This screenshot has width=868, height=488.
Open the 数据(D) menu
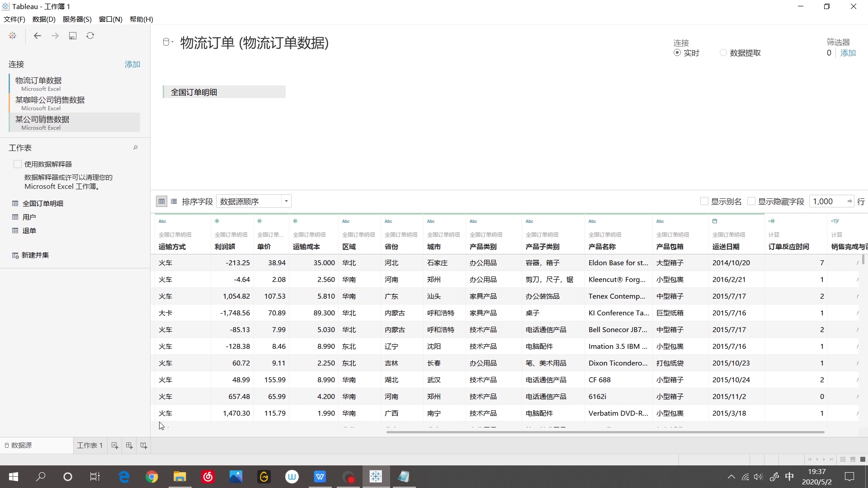click(43, 19)
